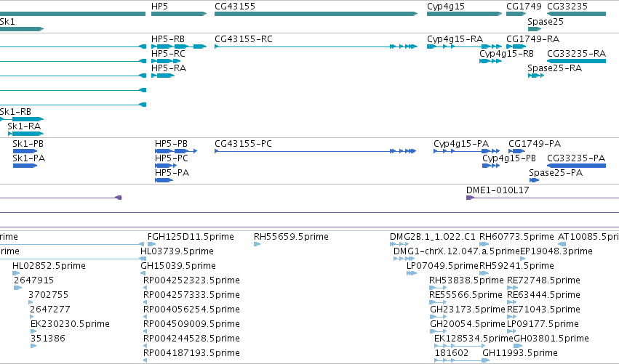This screenshot has width=619, height=364.
Task: Select transcript HP5-RA
Action: click(163, 76)
